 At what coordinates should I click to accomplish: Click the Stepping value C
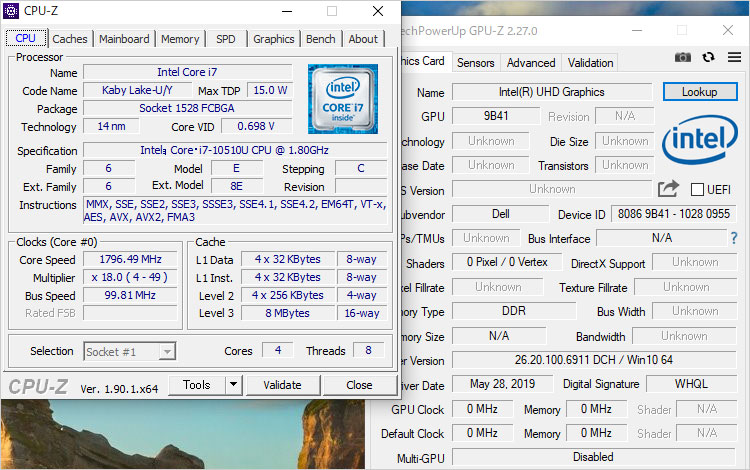point(361,168)
